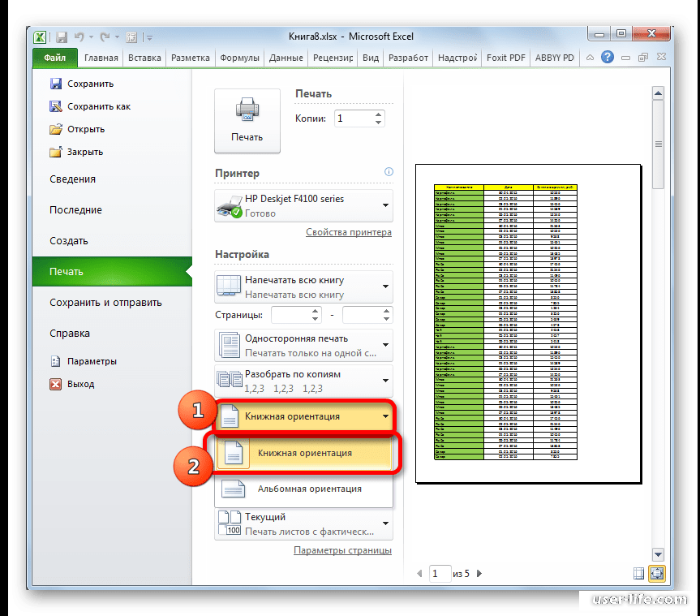700x616 pixels.
Task: Open the Создать section
Action: point(69,241)
